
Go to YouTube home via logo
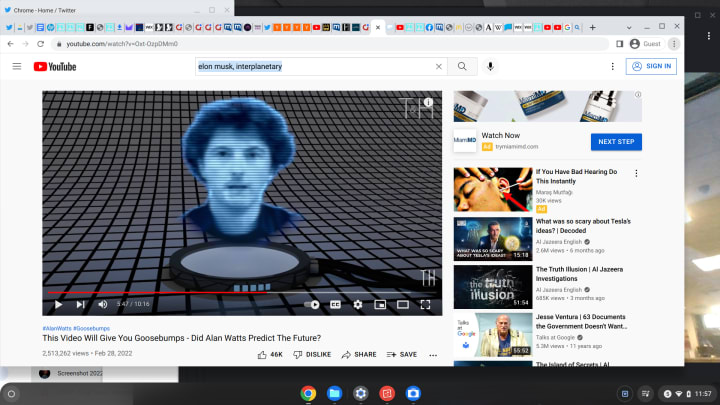point(55,67)
